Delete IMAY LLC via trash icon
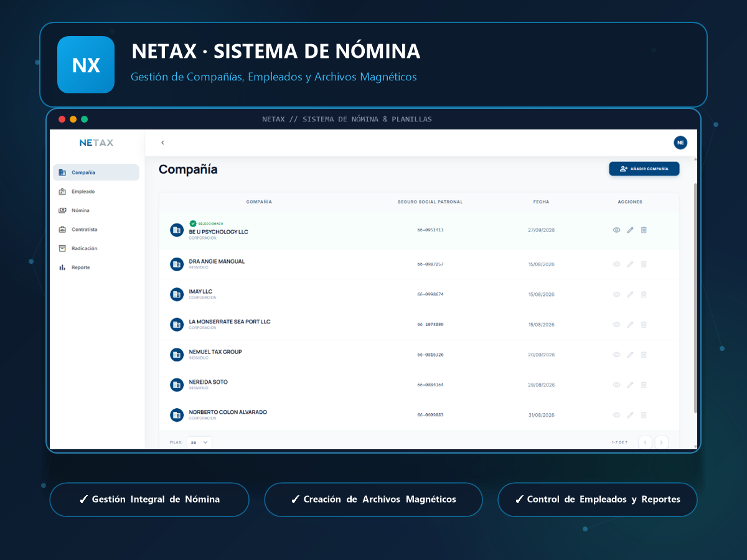Image resolution: width=747 pixels, height=560 pixels. tap(644, 294)
